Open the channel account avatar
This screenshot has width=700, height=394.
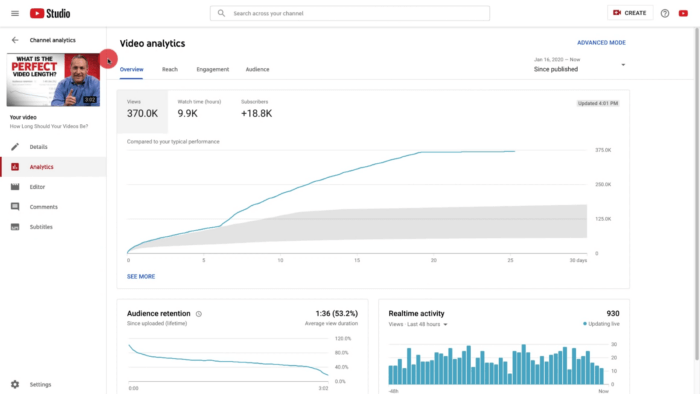click(x=683, y=13)
